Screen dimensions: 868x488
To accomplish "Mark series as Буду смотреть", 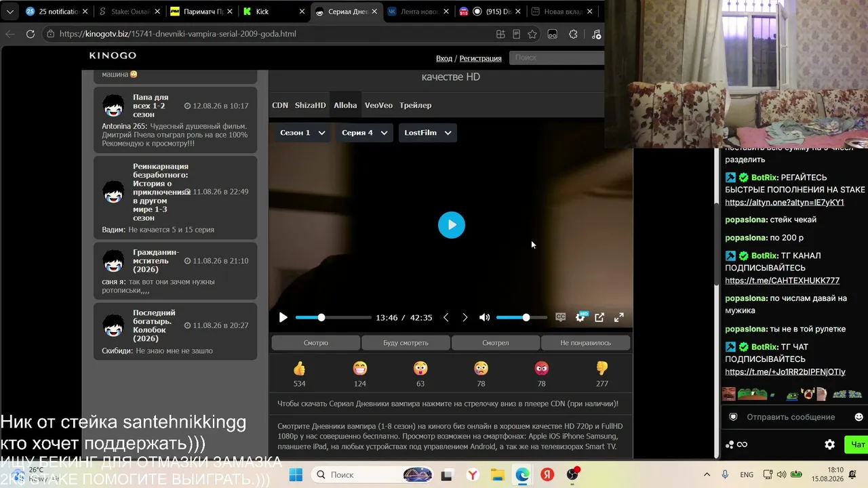I will [406, 343].
